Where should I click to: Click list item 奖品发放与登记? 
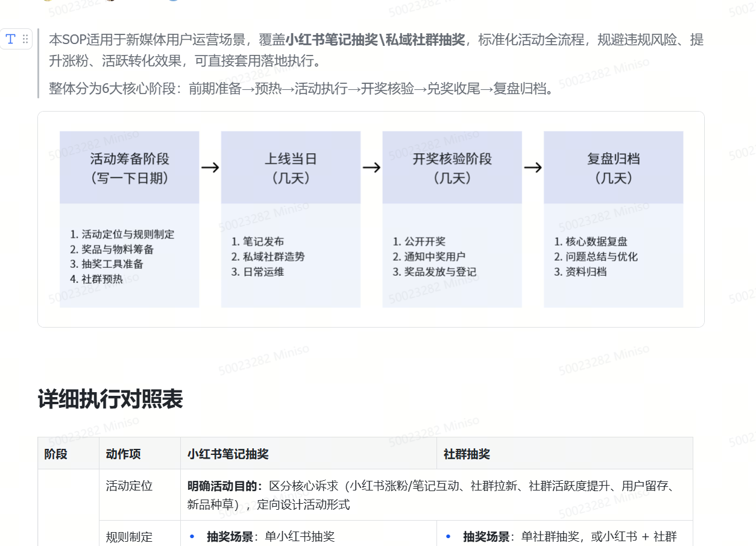pos(435,271)
